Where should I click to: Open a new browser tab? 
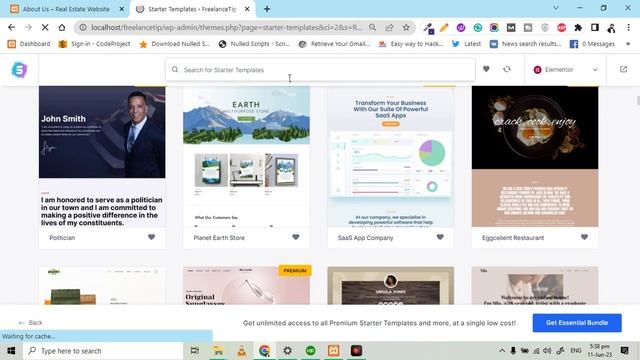[267, 9]
